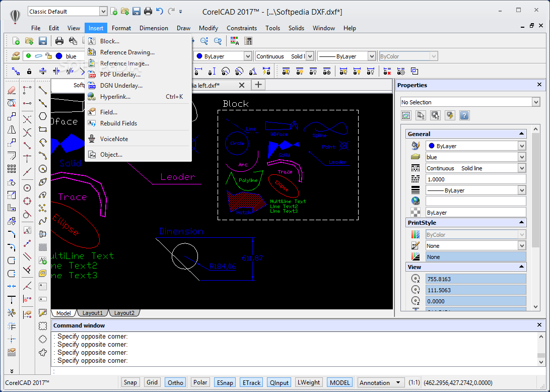The height and width of the screenshot is (392, 550).
Task: Close the Command window
Action: (x=539, y=325)
